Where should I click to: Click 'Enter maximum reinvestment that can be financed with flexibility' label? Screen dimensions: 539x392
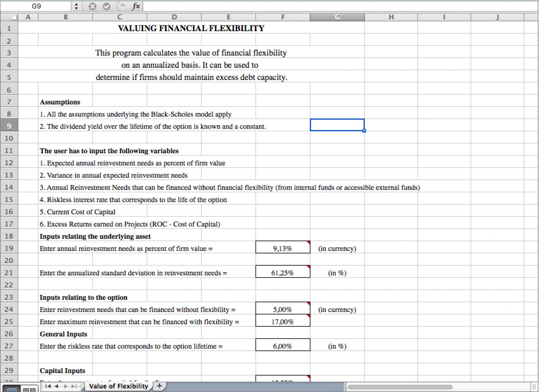tap(139, 322)
